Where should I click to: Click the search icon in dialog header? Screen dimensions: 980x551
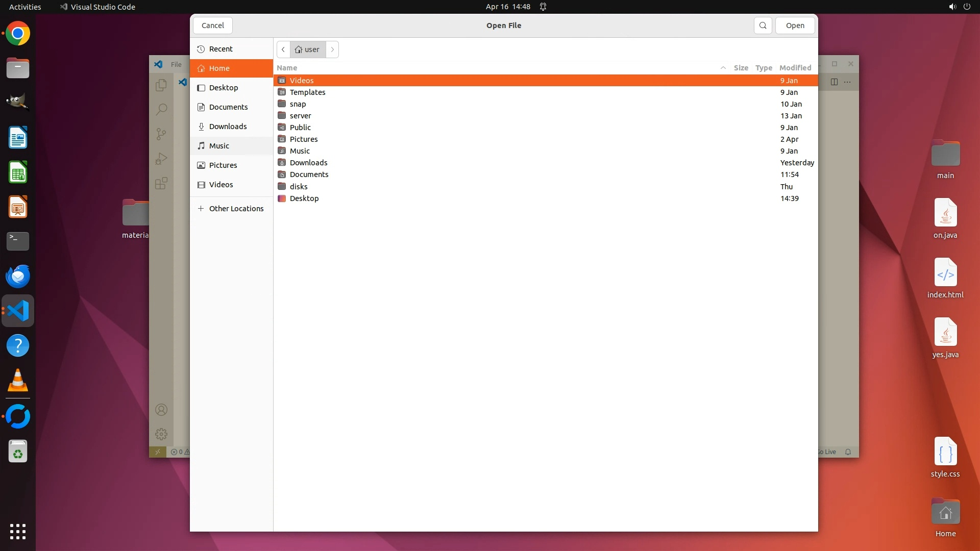pyautogui.click(x=763, y=26)
